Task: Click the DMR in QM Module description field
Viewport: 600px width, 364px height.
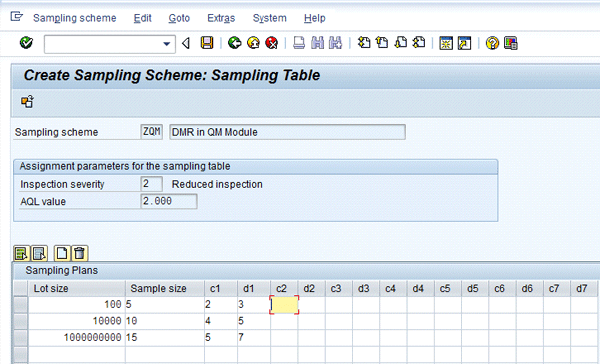Action: [x=287, y=132]
